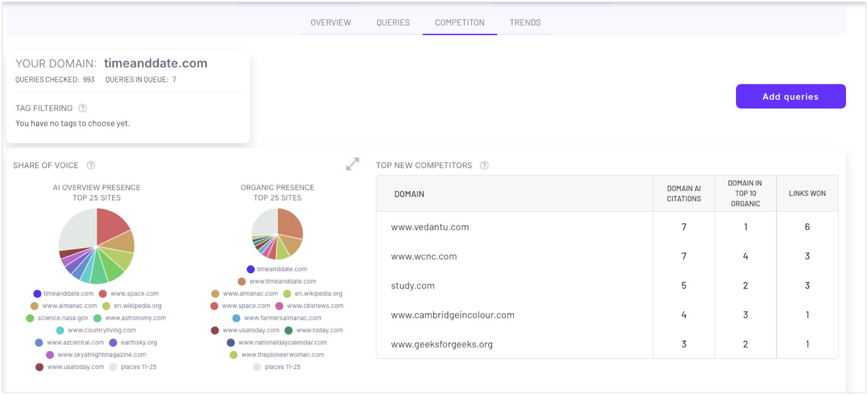Screen dimensions: 868x395
Task: Click the AI citations value for study.com
Action: click(x=684, y=285)
